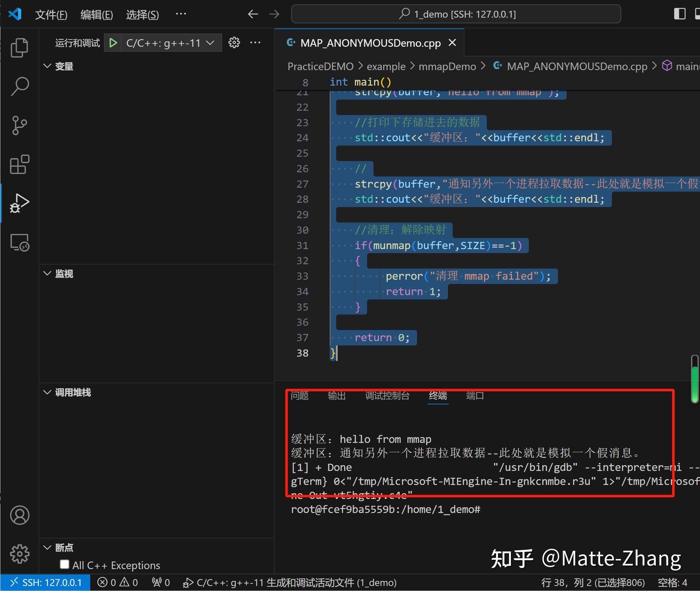Open the Manage settings gear at bottom left

click(x=19, y=554)
